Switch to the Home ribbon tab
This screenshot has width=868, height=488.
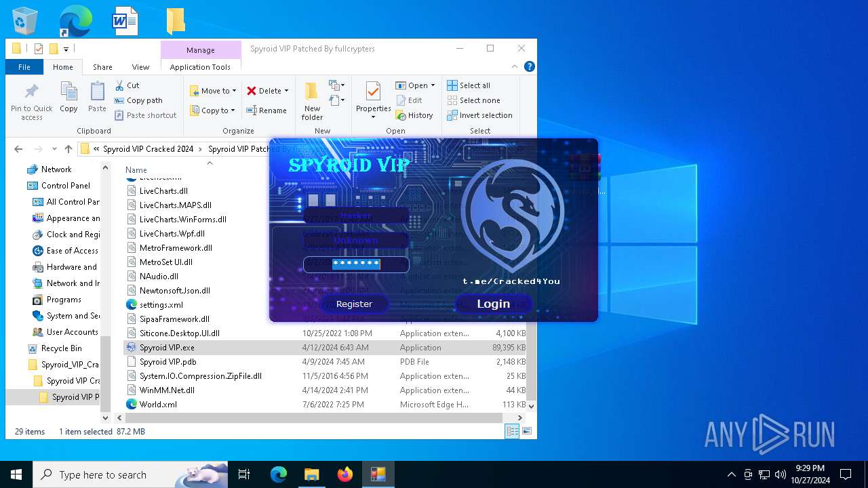click(x=63, y=67)
